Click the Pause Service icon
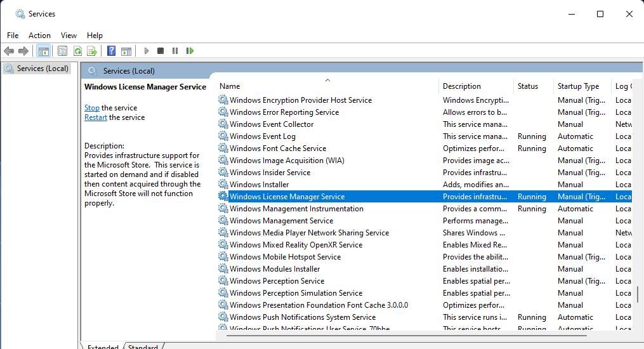 175,51
